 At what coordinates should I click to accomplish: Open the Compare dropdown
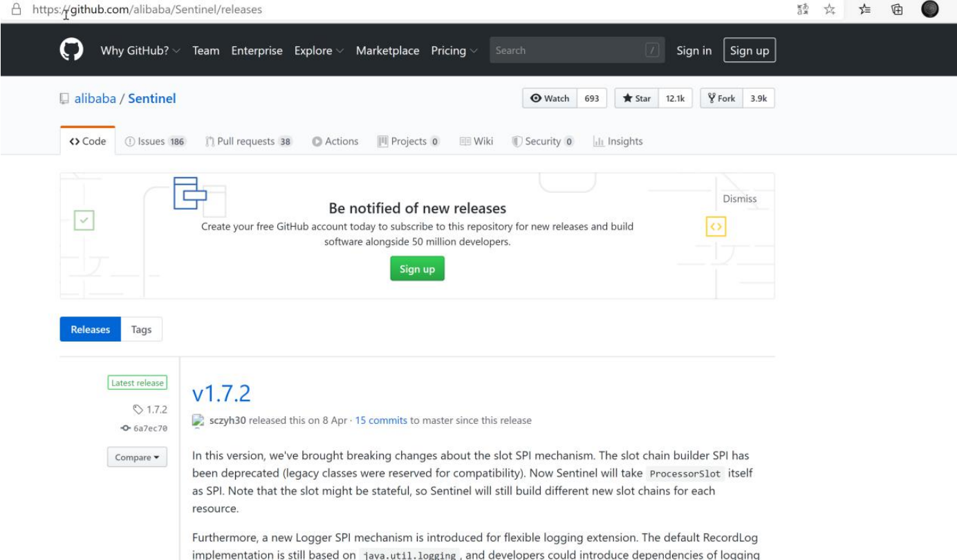pos(137,457)
